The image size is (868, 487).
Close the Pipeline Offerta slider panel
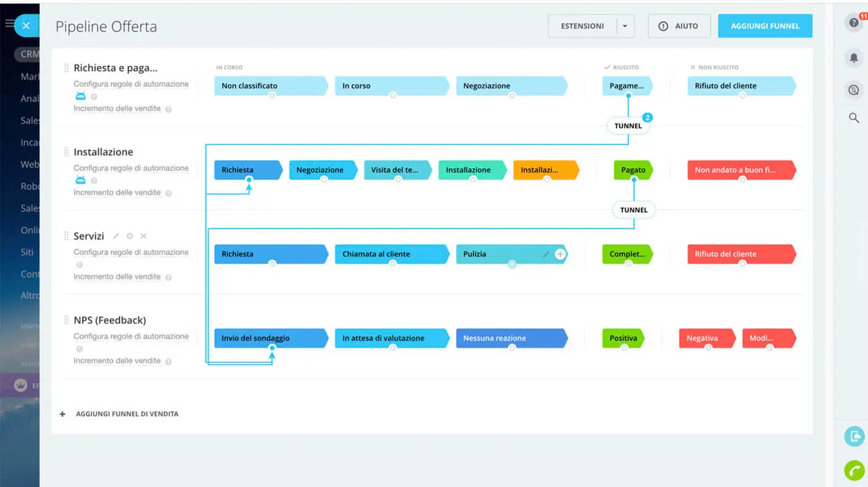point(25,26)
